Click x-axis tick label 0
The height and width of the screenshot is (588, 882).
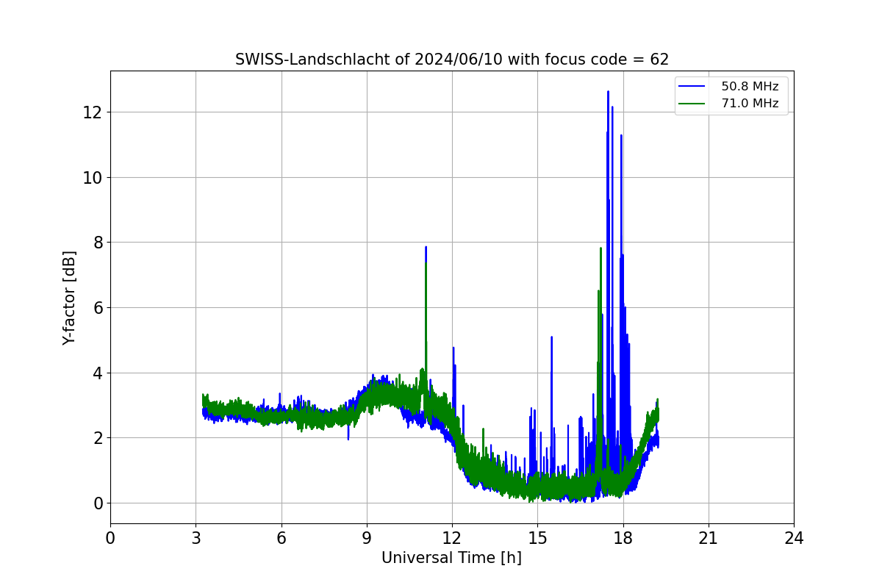click(110, 538)
